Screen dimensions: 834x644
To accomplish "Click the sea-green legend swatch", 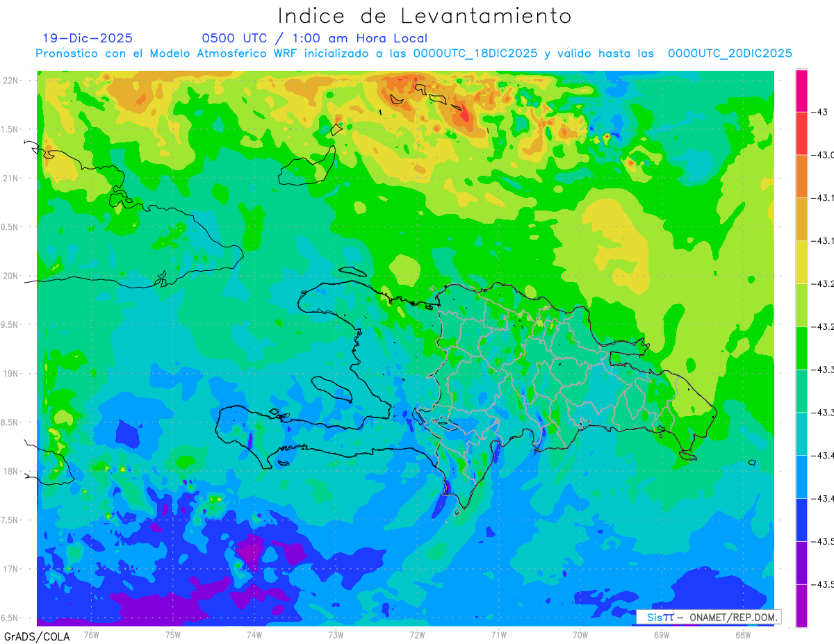I will tap(801, 391).
